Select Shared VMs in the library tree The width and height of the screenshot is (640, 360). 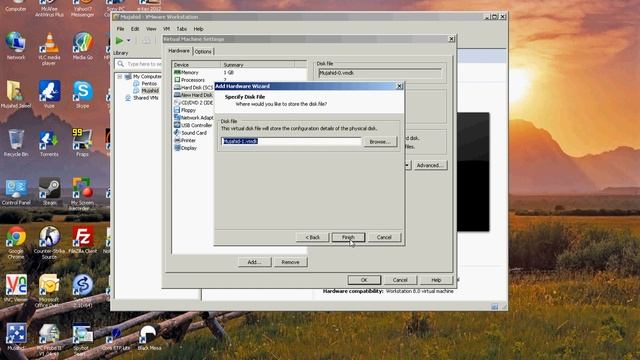coord(145,98)
